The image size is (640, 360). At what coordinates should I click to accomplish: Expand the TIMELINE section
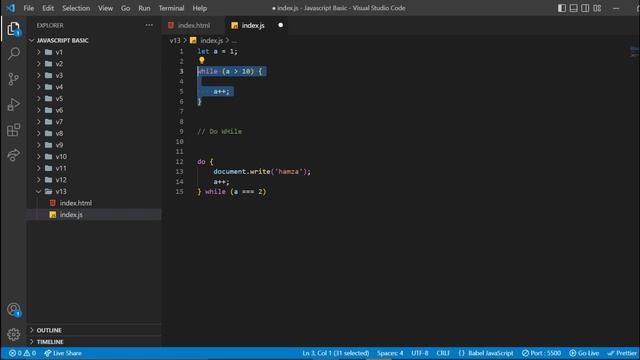pos(50,342)
